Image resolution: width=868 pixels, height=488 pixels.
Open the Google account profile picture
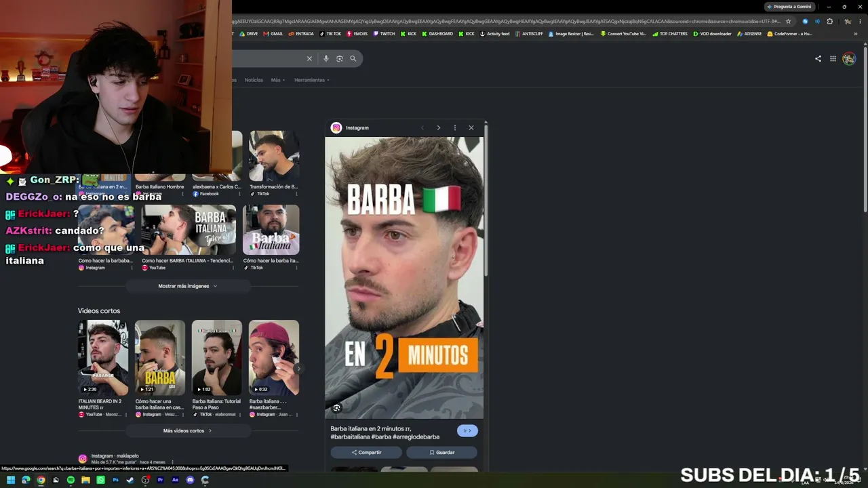pos(849,58)
